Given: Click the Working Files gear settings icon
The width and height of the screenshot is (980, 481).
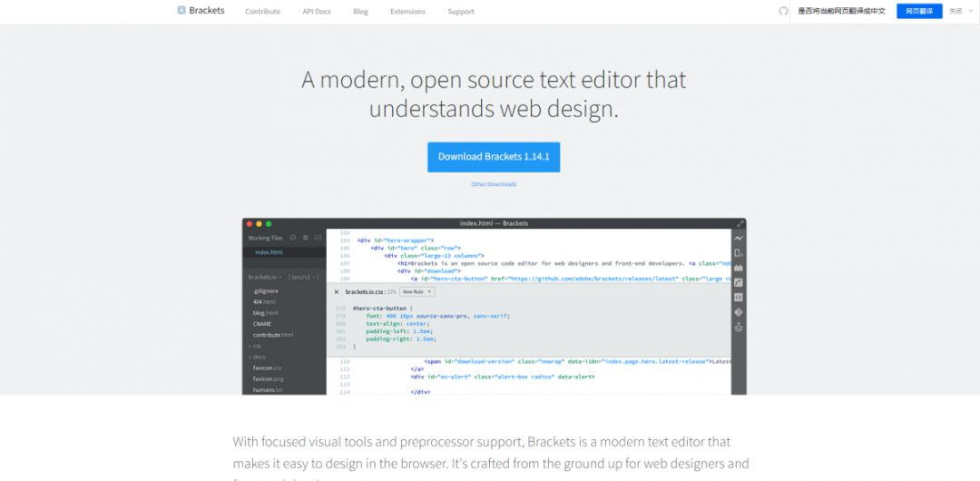Looking at the screenshot, I should (306, 238).
